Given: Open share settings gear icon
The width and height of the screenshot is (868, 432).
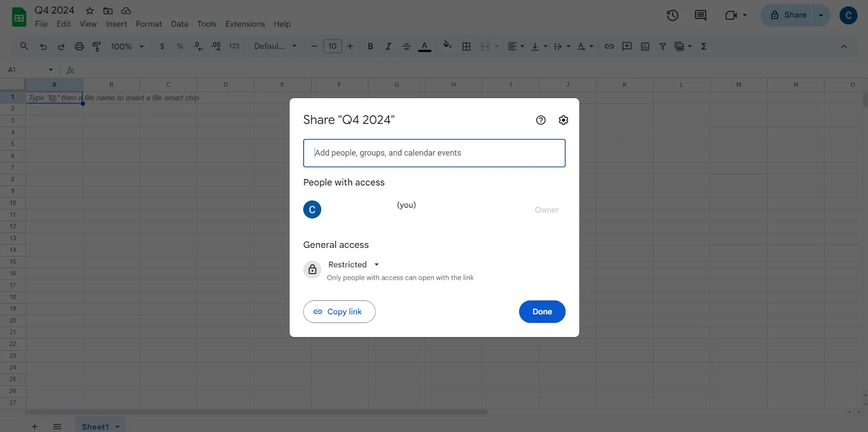Looking at the screenshot, I should pyautogui.click(x=564, y=120).
